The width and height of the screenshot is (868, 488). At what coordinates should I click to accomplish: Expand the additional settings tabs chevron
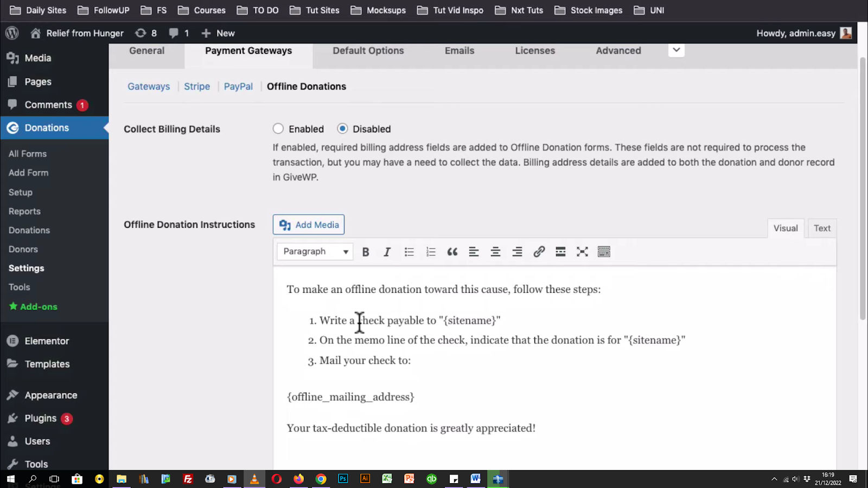pos(676,50)
